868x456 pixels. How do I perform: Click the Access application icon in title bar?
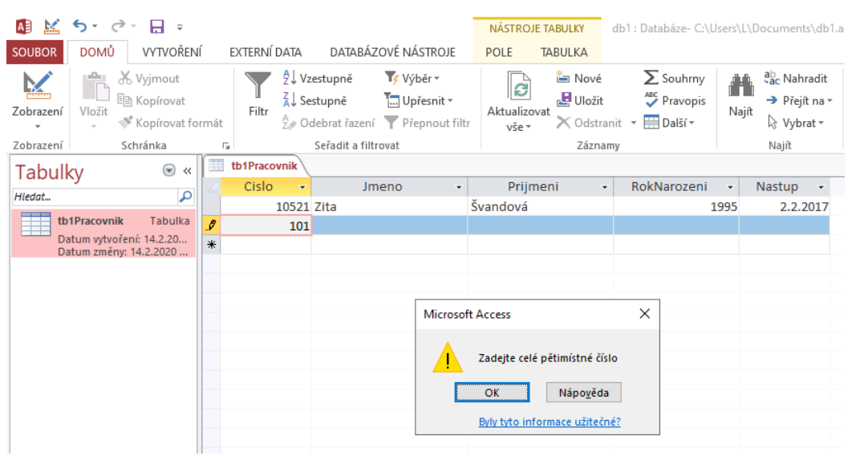(23, 26)
